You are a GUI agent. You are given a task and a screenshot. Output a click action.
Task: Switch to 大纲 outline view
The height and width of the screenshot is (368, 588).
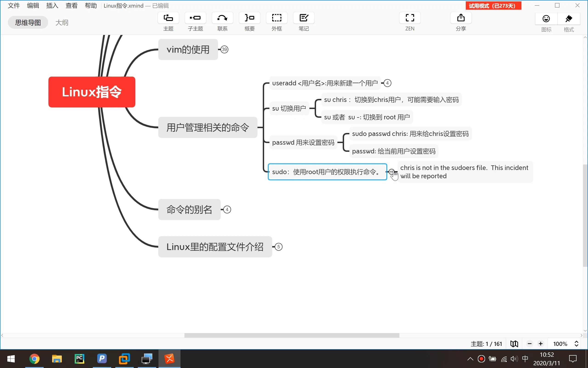62,22
